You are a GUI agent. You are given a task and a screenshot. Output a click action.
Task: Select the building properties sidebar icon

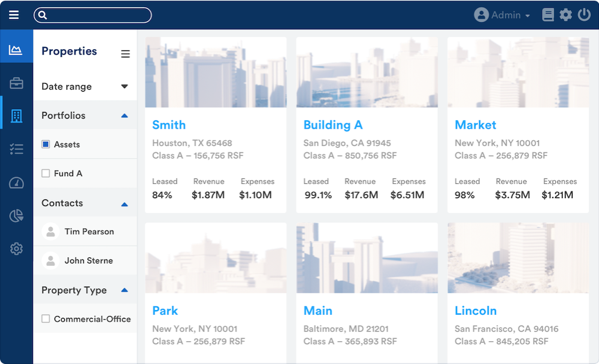click(16, 116)
